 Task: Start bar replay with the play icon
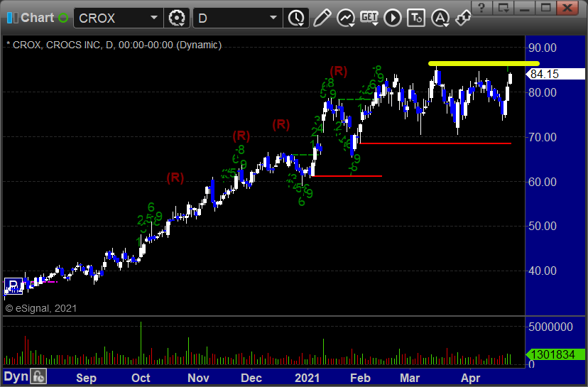point(393,18)
